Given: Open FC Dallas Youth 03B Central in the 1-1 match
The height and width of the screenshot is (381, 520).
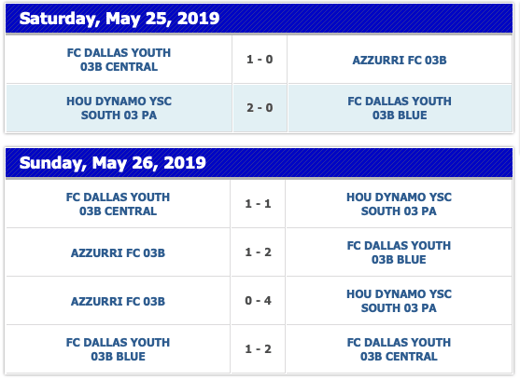Looking at the screenshot, I should point(118,204).
